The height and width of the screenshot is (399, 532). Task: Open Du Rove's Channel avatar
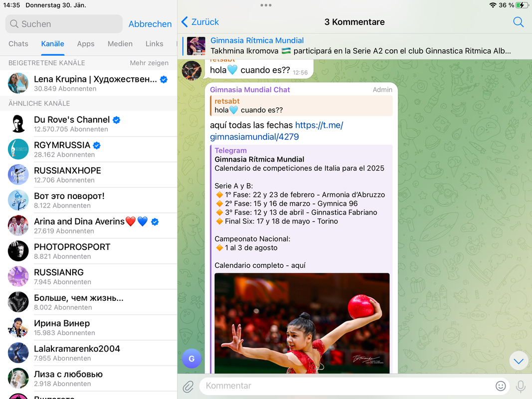point(18,124)
